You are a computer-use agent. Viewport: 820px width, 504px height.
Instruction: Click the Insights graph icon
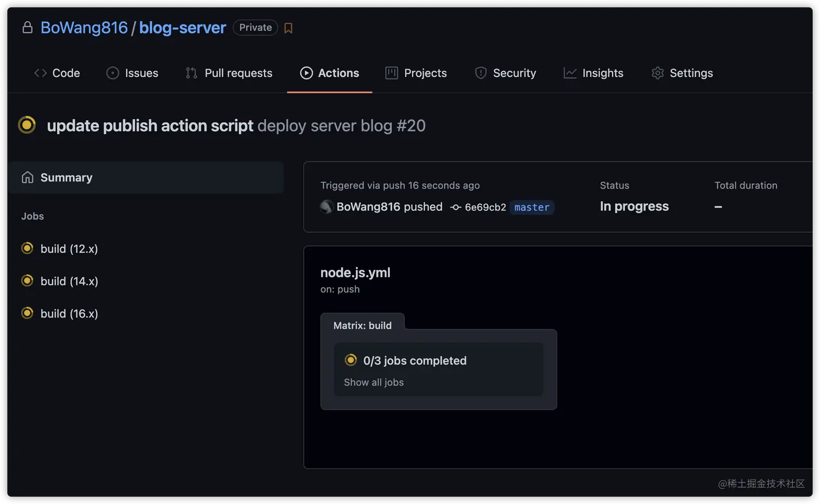pos(569,73)
